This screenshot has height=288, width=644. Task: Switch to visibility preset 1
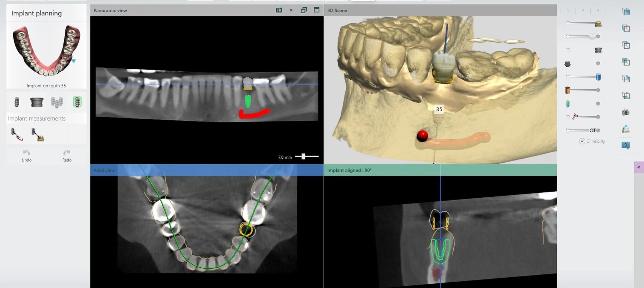point(568,11)
